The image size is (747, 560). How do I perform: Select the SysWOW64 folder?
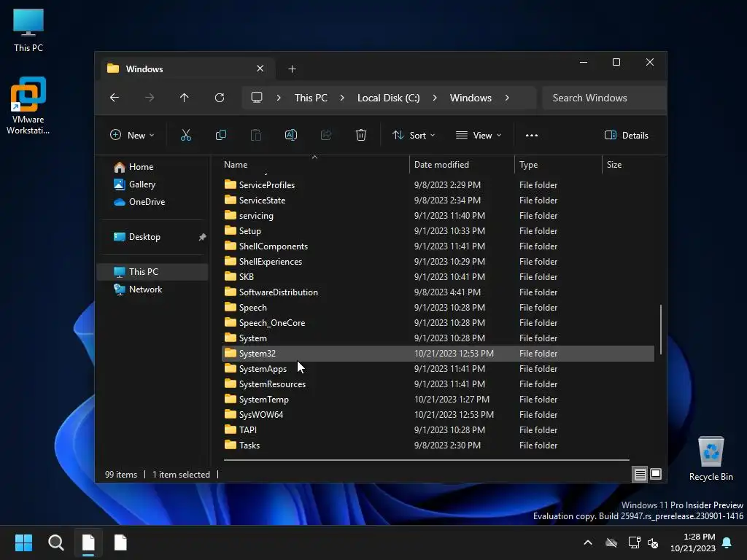point(438,415)
